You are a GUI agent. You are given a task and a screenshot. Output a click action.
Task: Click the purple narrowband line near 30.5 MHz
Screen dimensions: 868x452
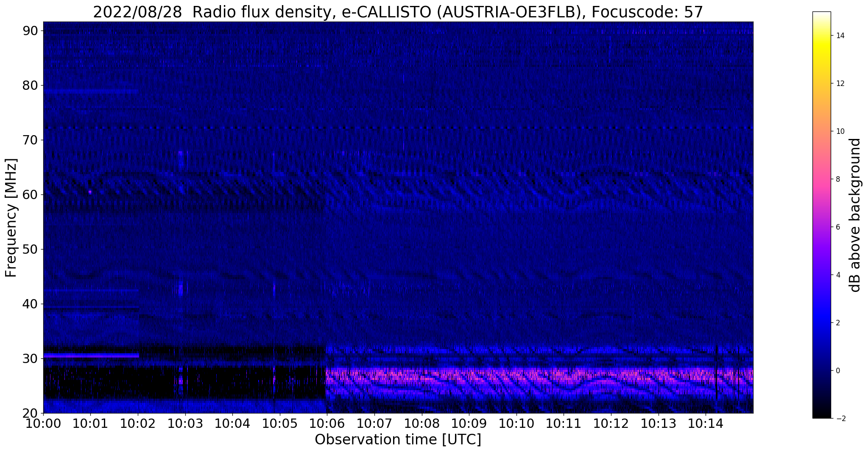[91, 355]
